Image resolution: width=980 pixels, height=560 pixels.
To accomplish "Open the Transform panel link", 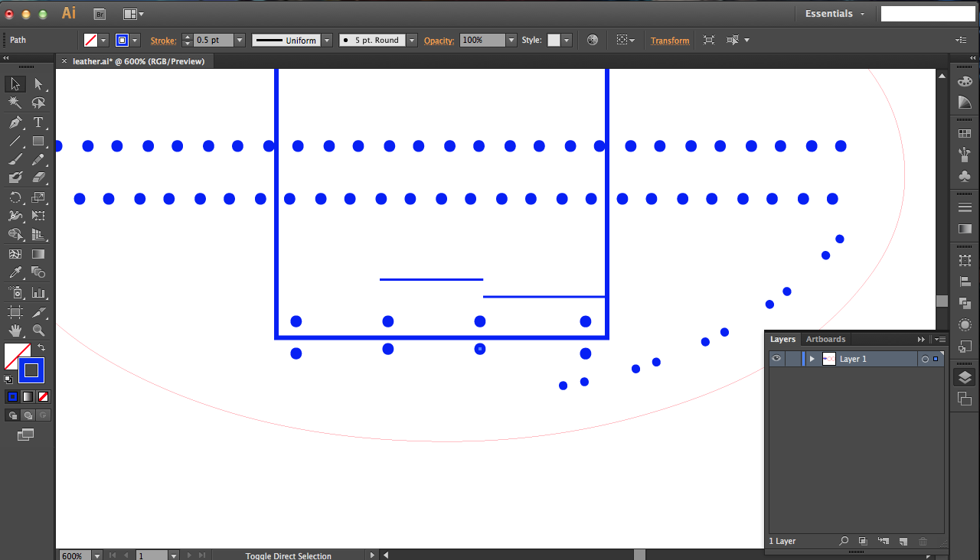I will pos(670,41).
